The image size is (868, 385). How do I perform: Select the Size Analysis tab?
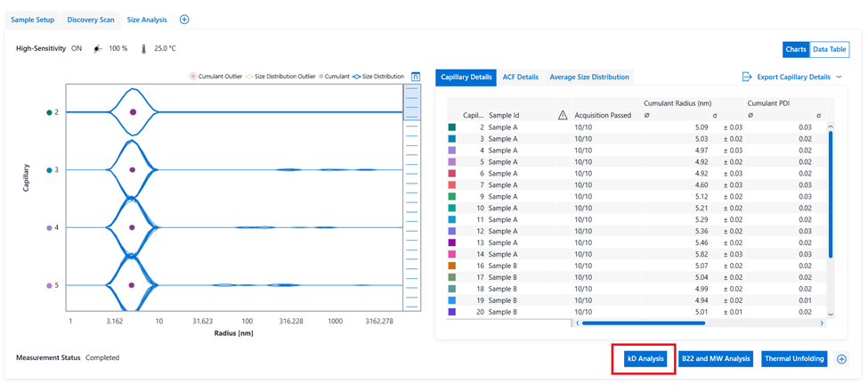(147, 20)
